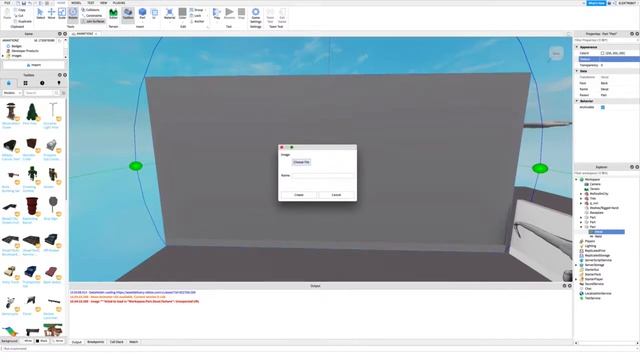Click Group in the Edit section
640x360 pixels.
pyautogui.click(x=196, y=10)
